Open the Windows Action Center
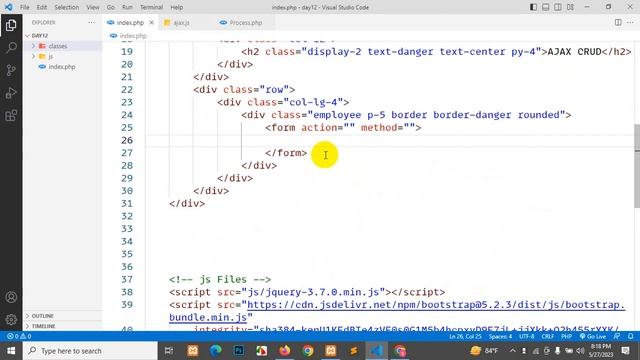Image resolution: width=640 pixels, height=360 pixels. [625, 351]
